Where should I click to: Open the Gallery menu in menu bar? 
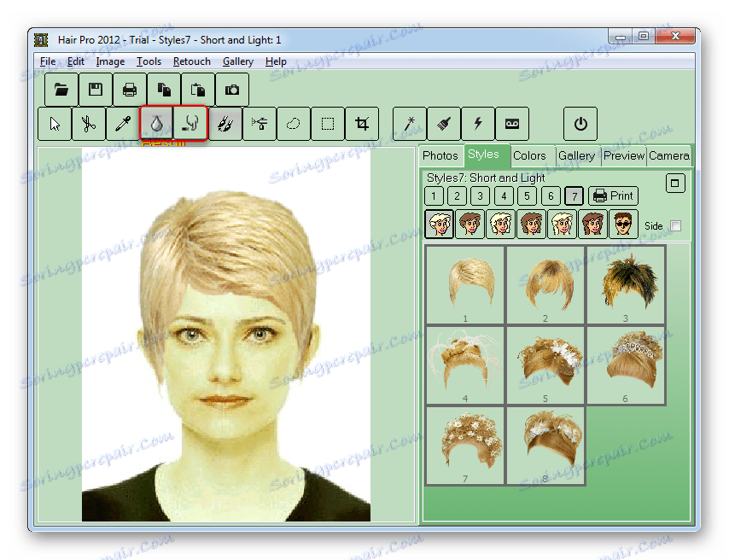click(x=237, y=61)
